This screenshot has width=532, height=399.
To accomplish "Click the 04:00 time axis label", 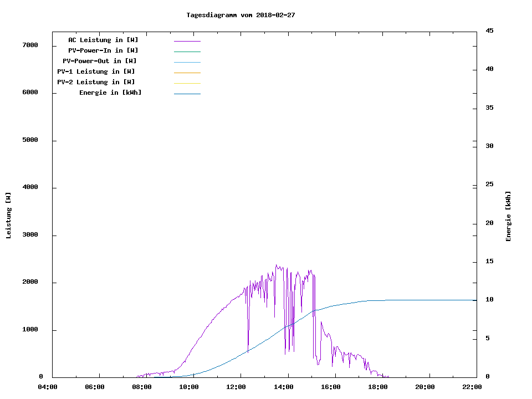I will 48,387.
